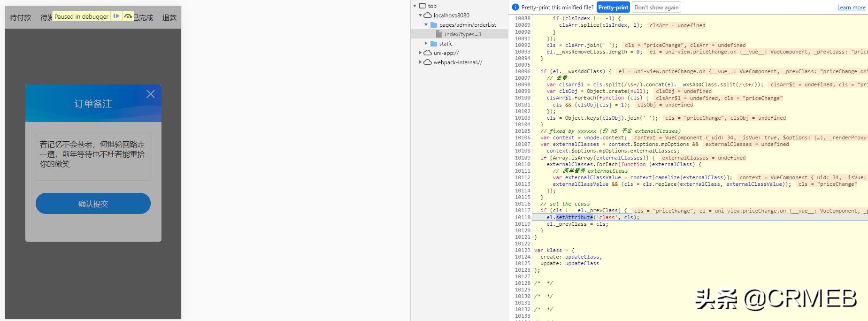This screenshot has height=321, width=868.
Task: Select the index?types=3 file
Action: pos(462,34)
